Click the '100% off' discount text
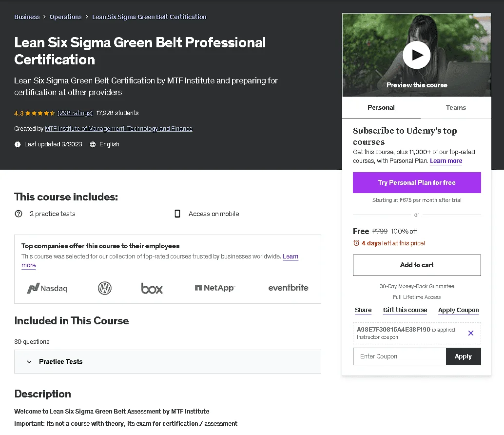 (x=404, y=231)
